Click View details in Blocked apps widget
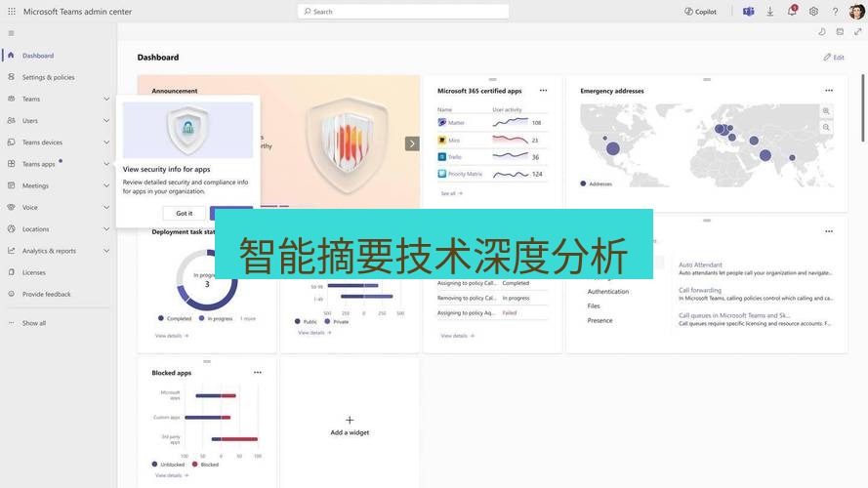The width and height of the screenshot is (868, 488). (172, 474)
